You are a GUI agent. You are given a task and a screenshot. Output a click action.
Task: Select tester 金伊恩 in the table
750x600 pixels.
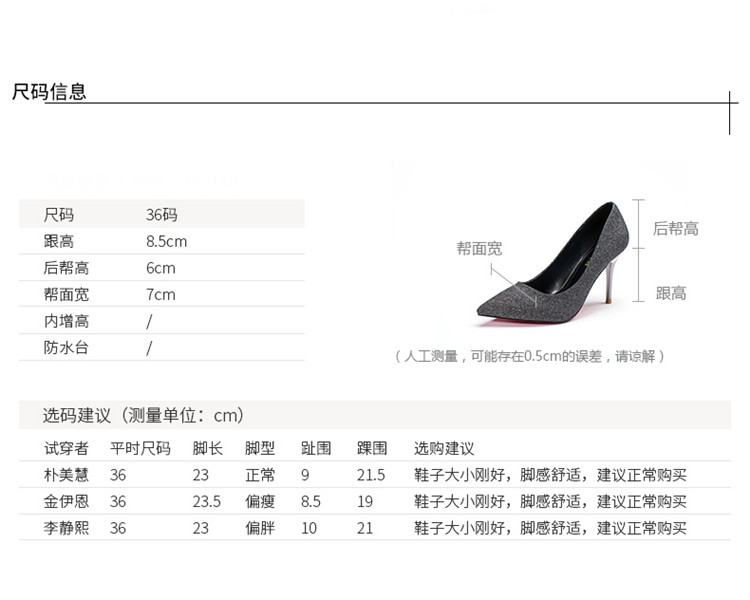click(x=66, y=501)
